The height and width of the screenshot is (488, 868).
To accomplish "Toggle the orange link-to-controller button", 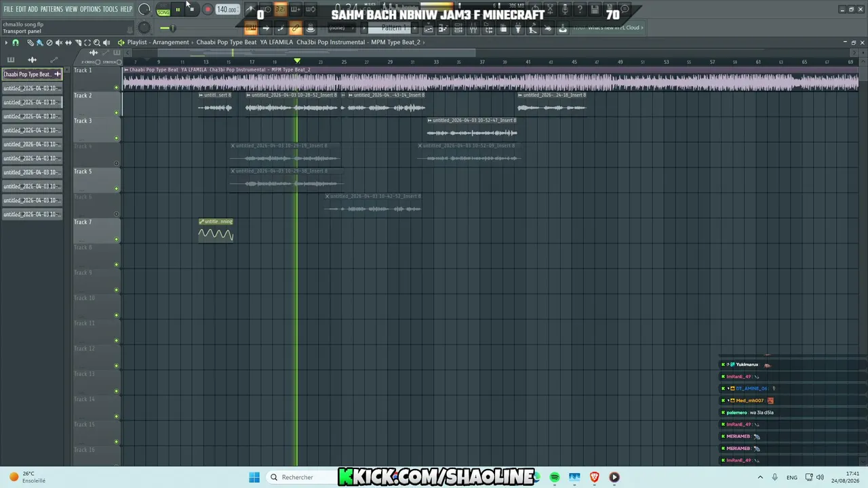I will [295, 28].
